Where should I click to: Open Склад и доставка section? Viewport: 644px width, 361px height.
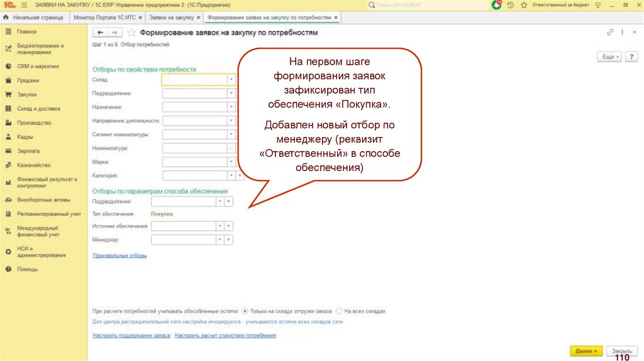coord(38,108)
